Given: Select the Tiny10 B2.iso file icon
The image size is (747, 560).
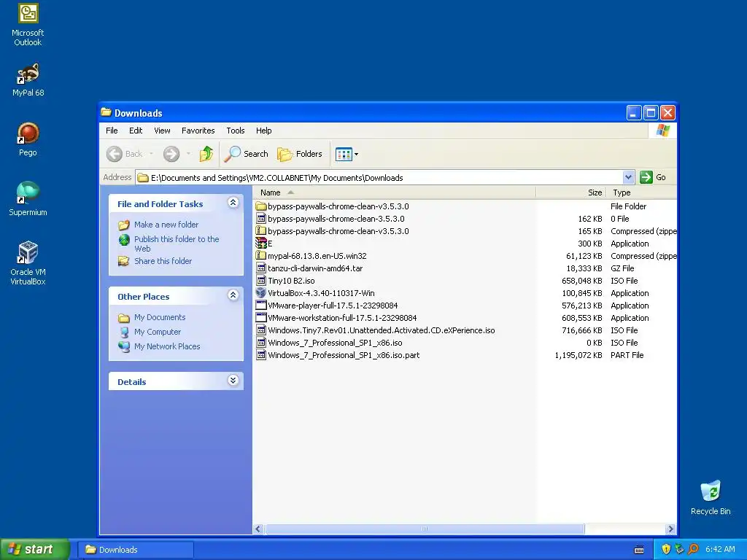Looking at the screenshot, I should tap(260, 281).
